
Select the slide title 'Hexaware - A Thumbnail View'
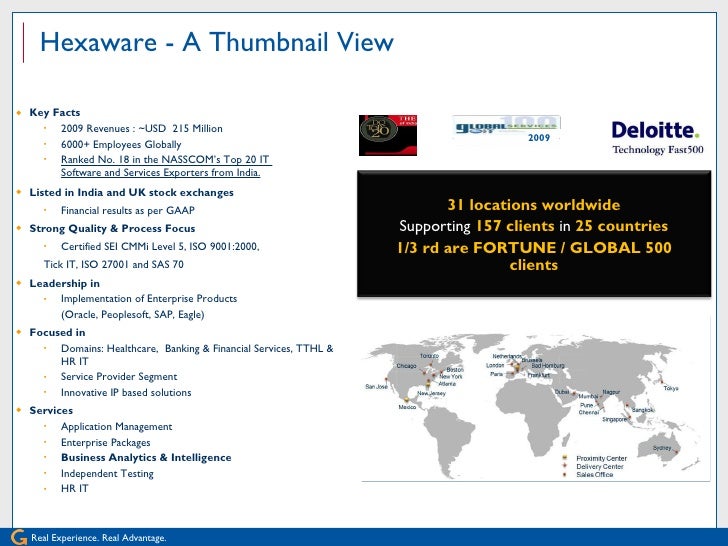217,42
